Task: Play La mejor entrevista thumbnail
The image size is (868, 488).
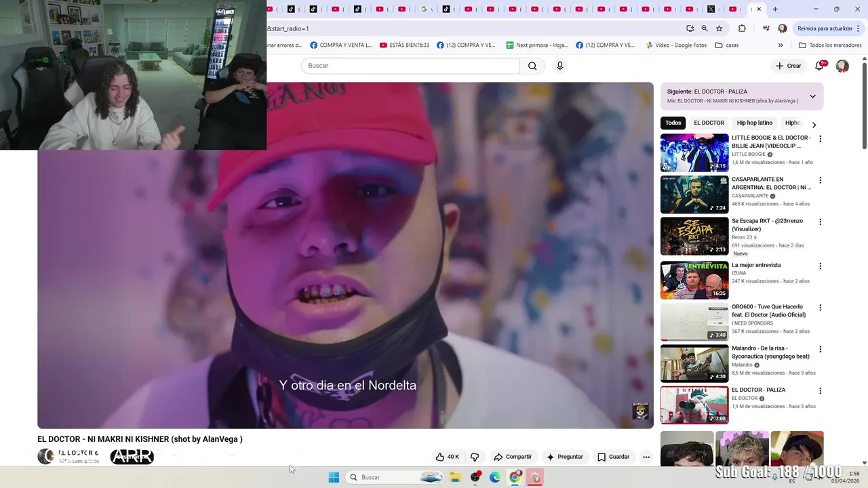Action: coord(694,280)
